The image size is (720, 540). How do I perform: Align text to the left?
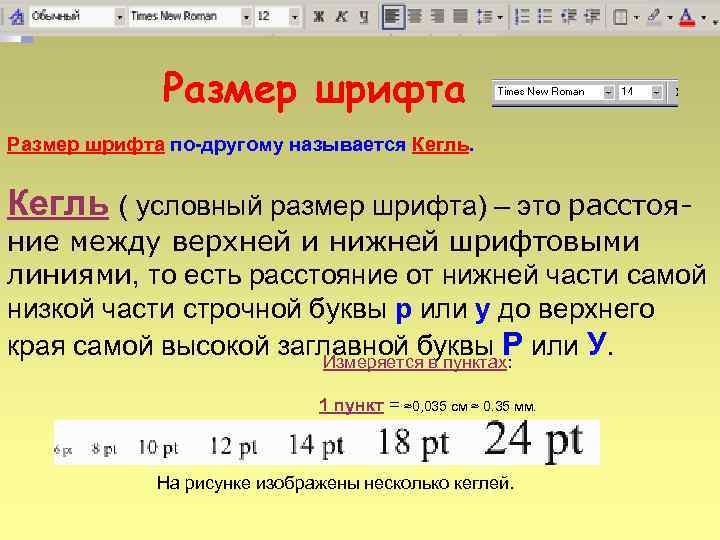393,17
